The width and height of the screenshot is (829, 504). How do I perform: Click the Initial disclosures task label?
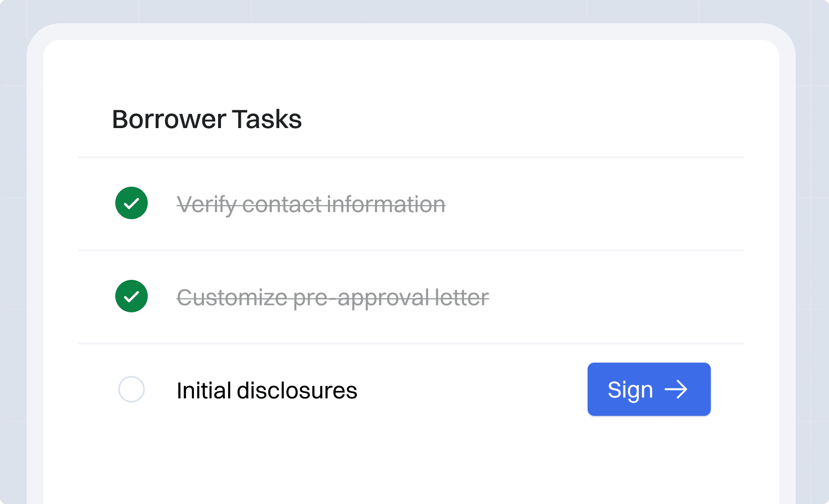pos(267,390)
